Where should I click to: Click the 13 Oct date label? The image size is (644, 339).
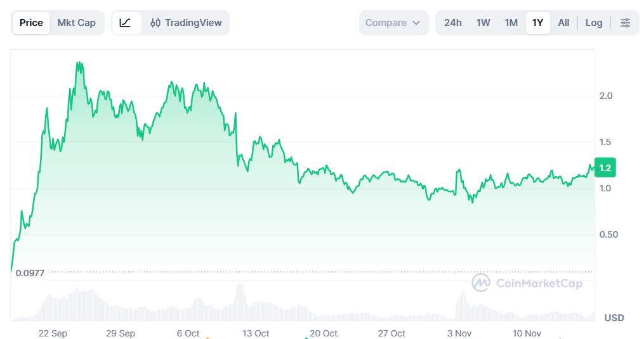pos(256,333)
